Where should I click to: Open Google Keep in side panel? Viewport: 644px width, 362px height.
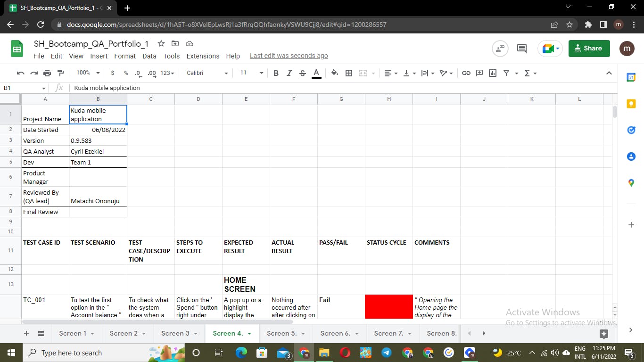(x=631, y=104)
